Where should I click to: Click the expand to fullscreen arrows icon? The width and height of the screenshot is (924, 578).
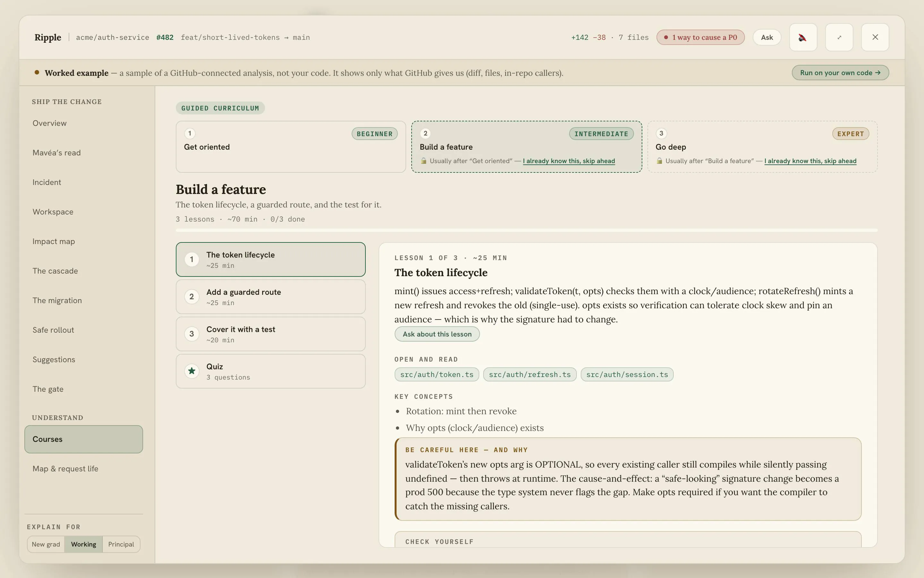[x=839, y=37]
